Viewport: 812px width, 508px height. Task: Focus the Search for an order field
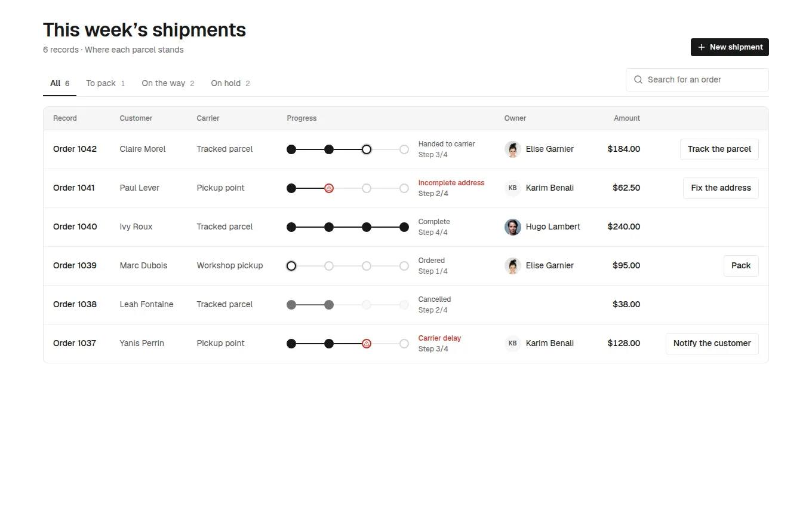tap(697, 79)
